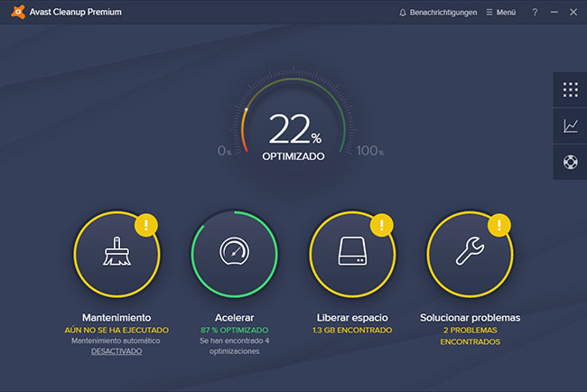Click warning badge on Liberar espacio circle
This screenshot has height=392, width=587.
381,225
